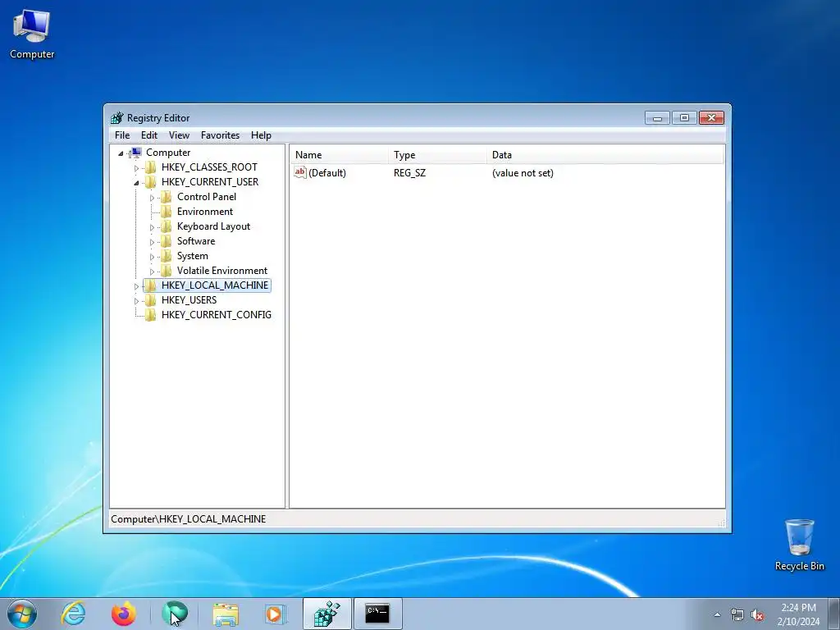Click the HKEY_LOCAL_MACHINE folder icon
This screenshot has height=630, width=840.
pyautogui.click(x=151, y=285)
